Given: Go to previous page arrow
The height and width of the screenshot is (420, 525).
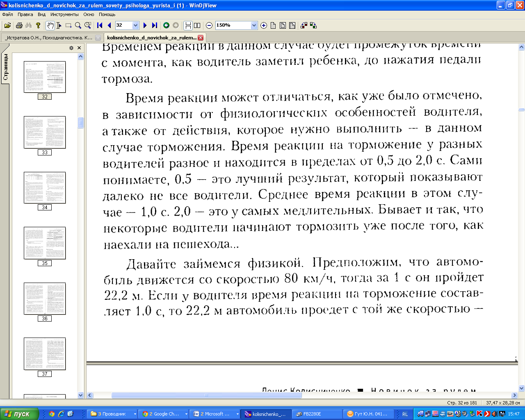Looking at the screenshot, I should (109, 25).
